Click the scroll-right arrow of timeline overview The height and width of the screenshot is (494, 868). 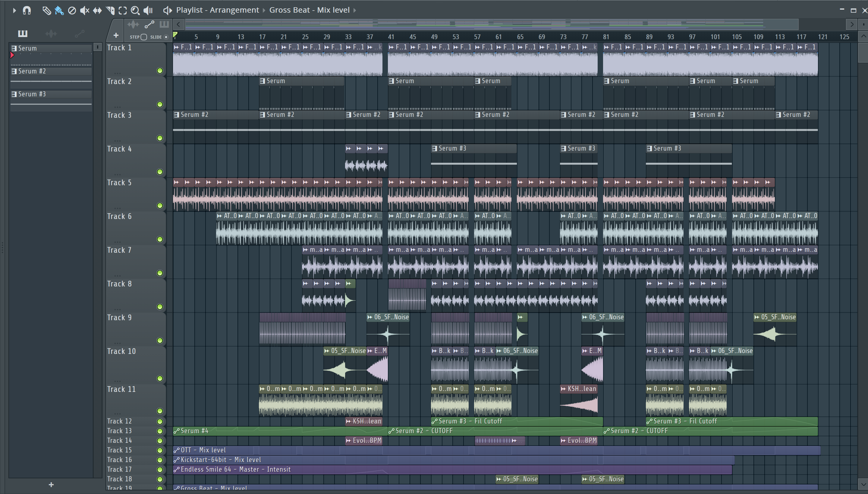coord(852,24)
